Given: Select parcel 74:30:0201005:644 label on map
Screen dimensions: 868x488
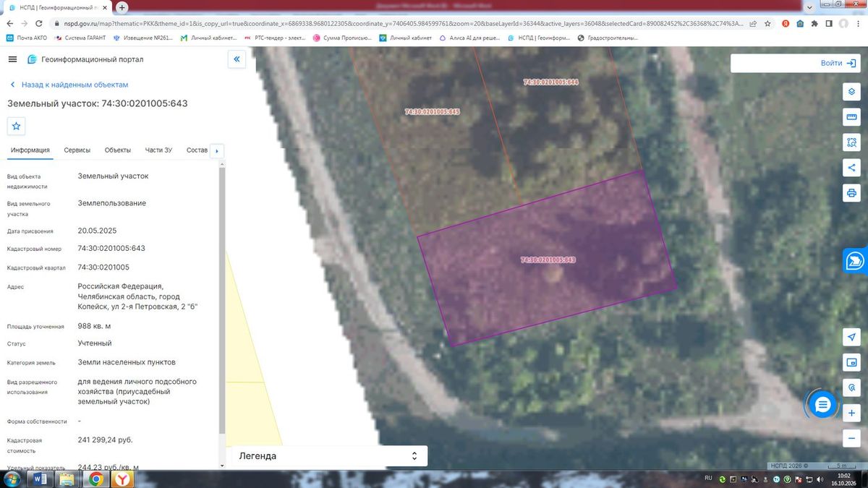Looking at the screenshot, I should pos(551,82).
